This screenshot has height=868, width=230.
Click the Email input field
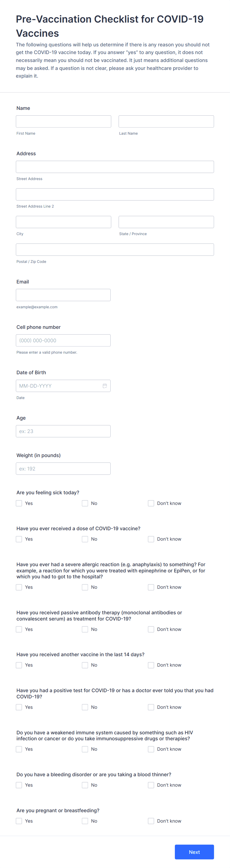(63, 295)
